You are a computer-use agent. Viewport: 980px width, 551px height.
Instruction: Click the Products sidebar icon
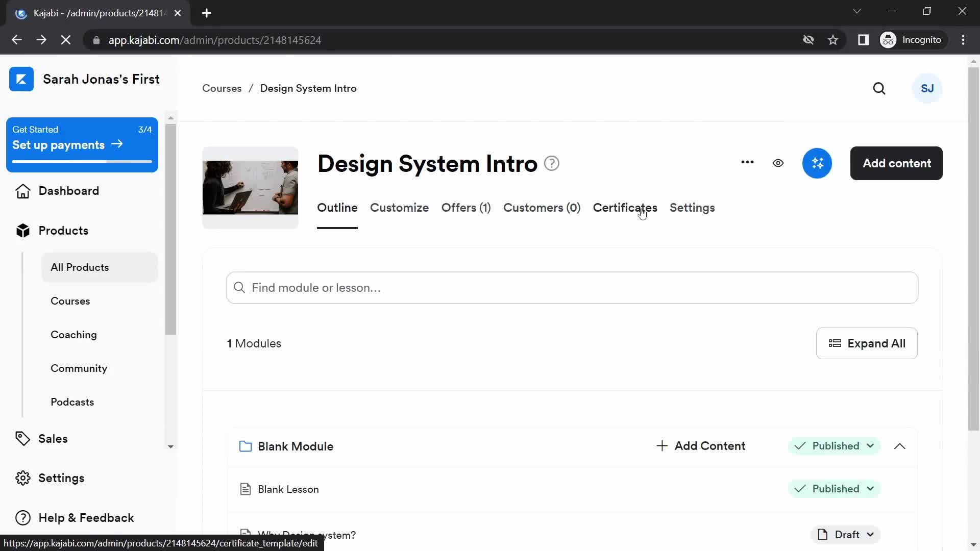[23, 231]
